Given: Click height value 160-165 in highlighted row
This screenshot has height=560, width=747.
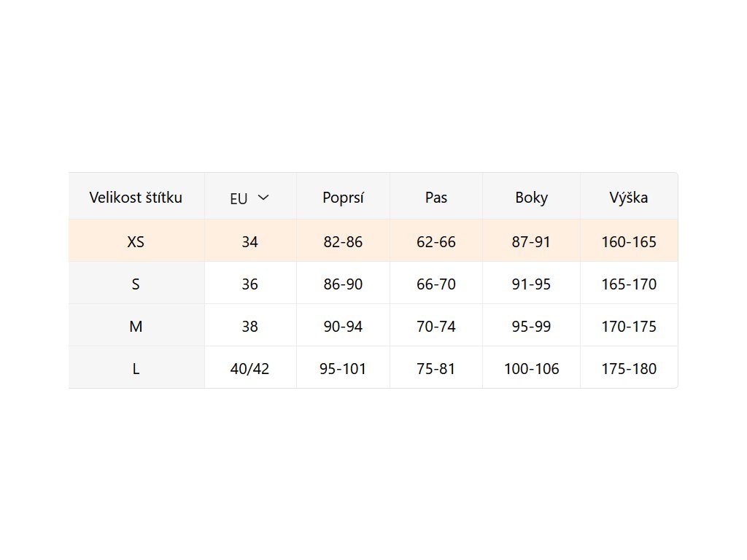Looking at the screenshot, I should (629, 242).
